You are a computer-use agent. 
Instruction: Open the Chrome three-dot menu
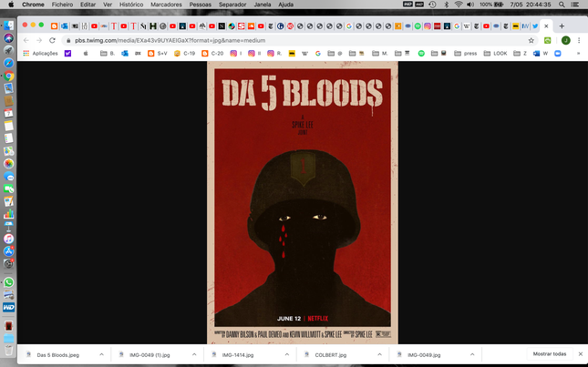[579, 40]
